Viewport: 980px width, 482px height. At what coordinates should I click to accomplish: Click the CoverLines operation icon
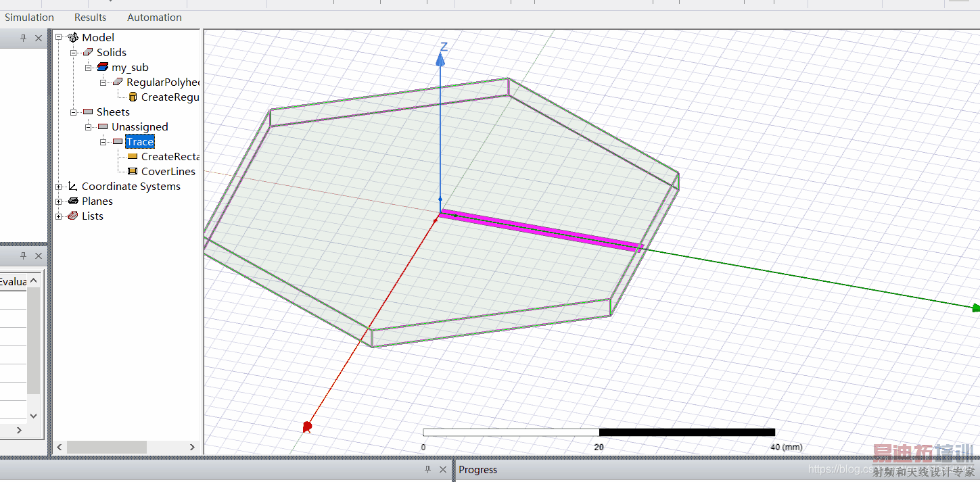pos(133,171)
